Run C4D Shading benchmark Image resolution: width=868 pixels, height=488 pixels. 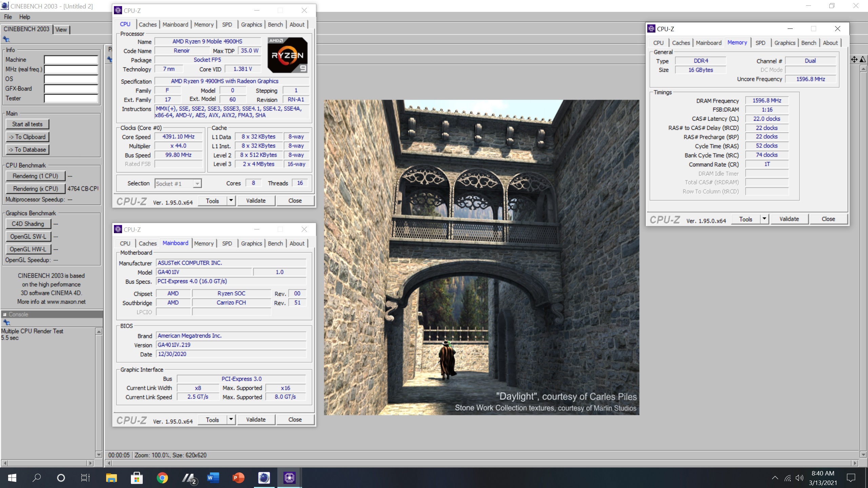28,224
